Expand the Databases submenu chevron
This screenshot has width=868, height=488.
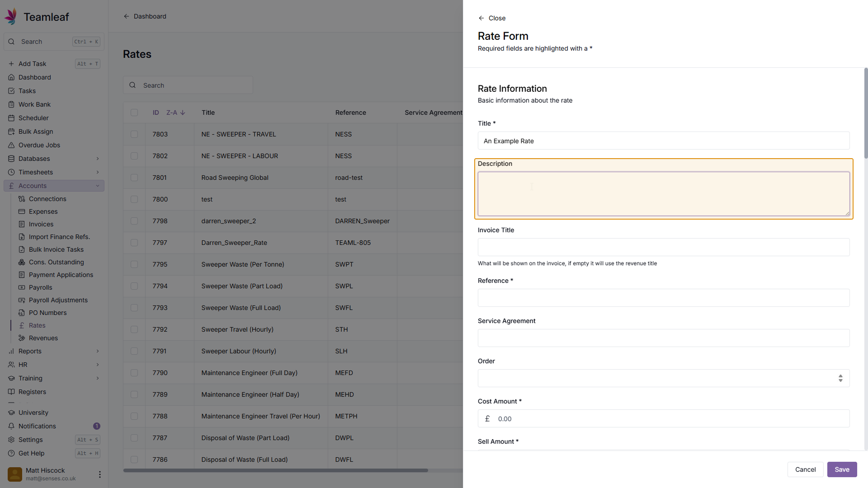(x=98, y=159)
